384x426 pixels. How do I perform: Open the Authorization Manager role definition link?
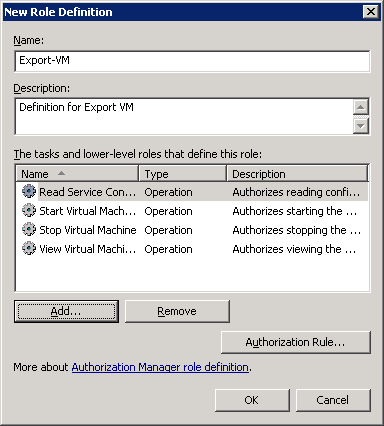pos(160,367)
